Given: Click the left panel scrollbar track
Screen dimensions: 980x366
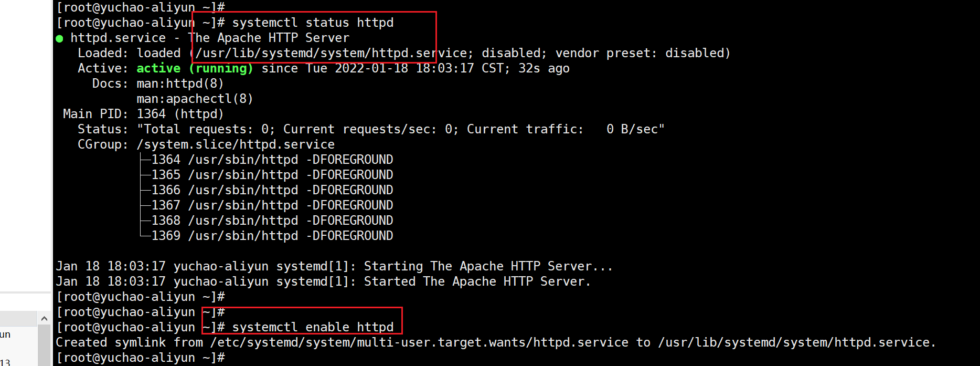Looking at the screenshot, I should 44,346.
